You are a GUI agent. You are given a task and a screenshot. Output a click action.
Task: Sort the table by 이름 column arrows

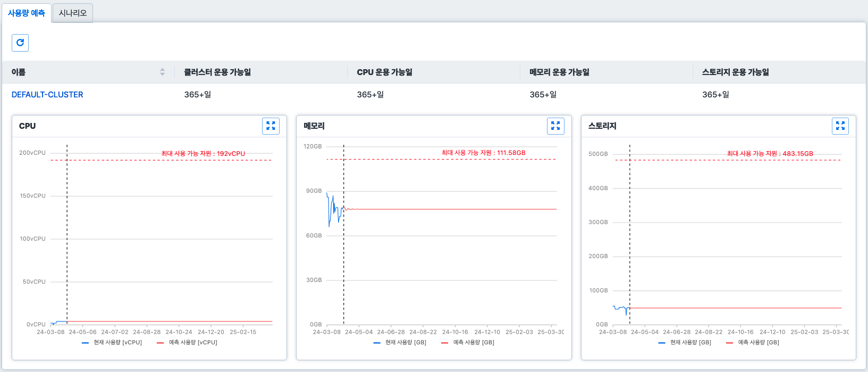coord(162,72)
